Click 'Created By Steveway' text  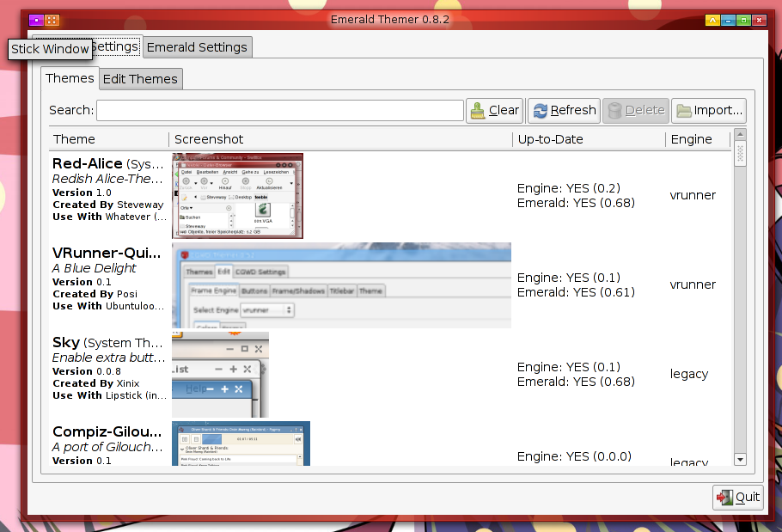107,205
